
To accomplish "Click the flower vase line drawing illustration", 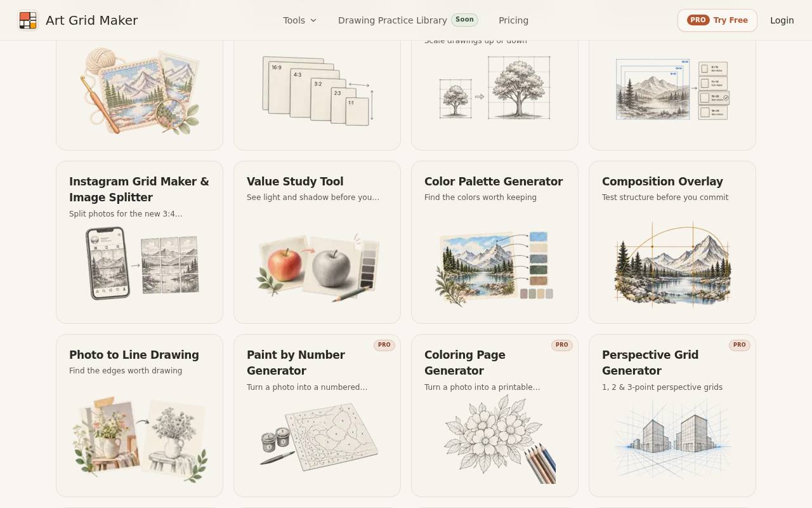I will (x=140, y=439).
